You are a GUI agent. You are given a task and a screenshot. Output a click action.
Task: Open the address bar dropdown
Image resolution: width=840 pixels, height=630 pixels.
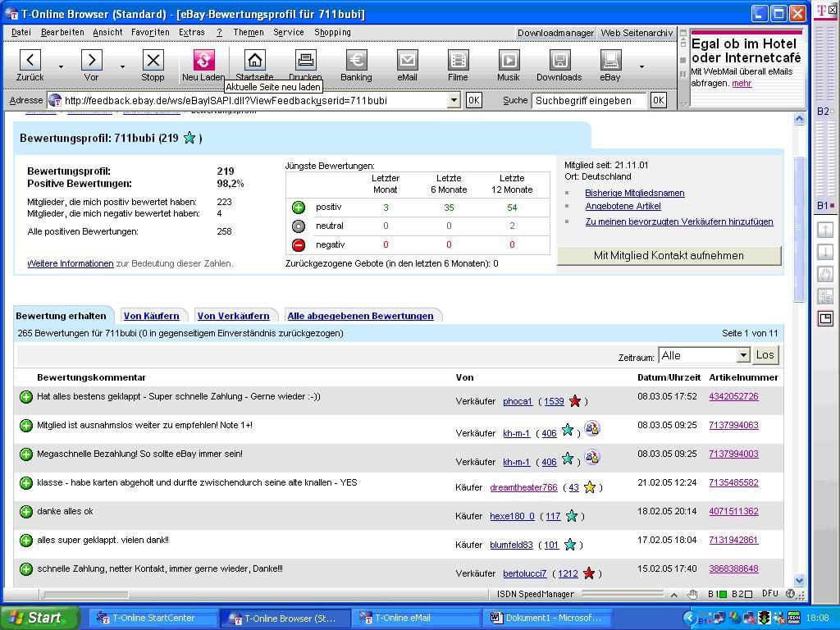tap(454, 100)
